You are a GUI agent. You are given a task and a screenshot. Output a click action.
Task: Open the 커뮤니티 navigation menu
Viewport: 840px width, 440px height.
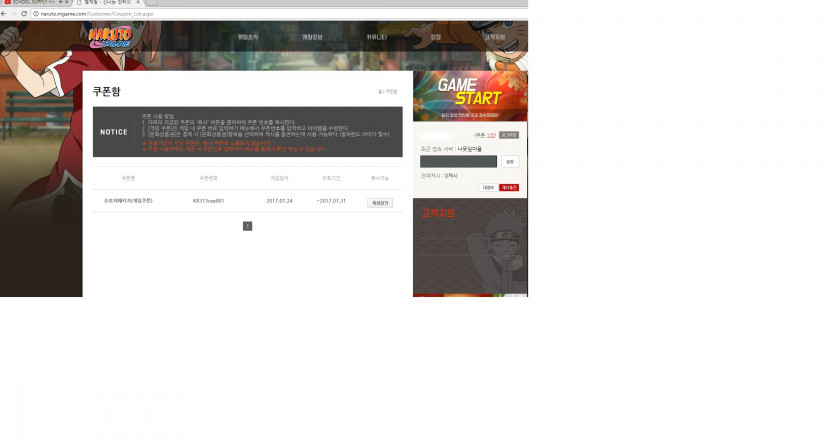pos(376,37)
